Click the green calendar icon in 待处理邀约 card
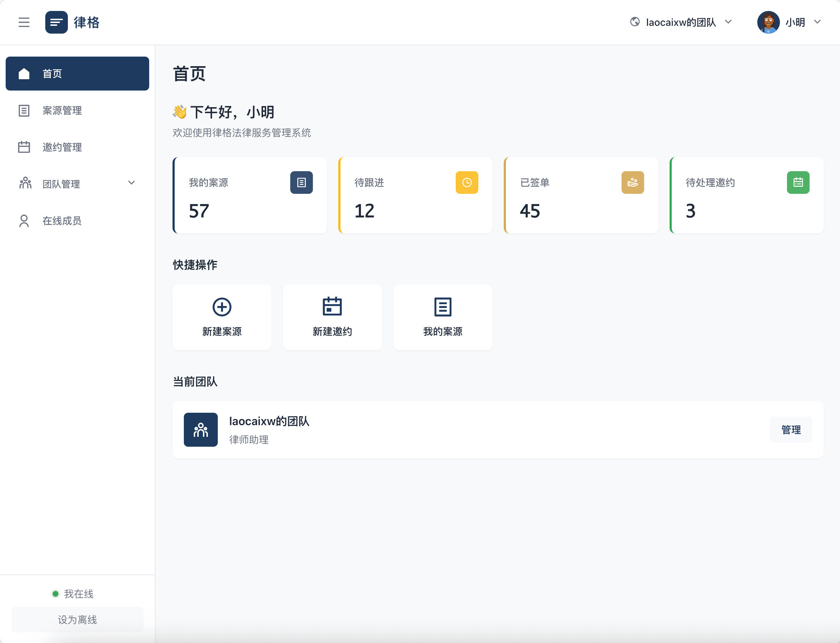This screenshot has height=643, width=840. [798, 183]
